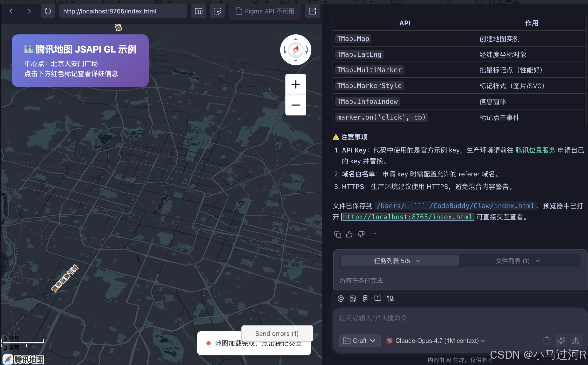Expand the 文件列表 (1) tab
The height and width of the screenshot is (365, 588).
click(x=518, y=261)
